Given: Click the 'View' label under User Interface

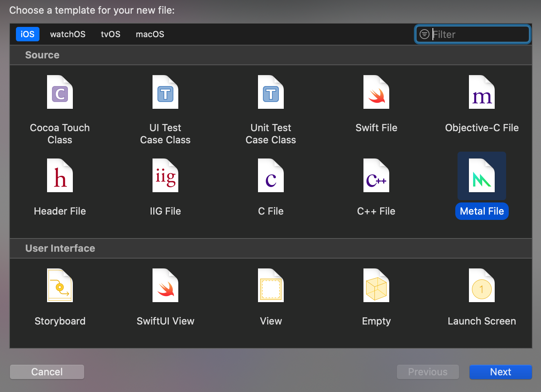Looking at the screenshot, I should [271, 321].
